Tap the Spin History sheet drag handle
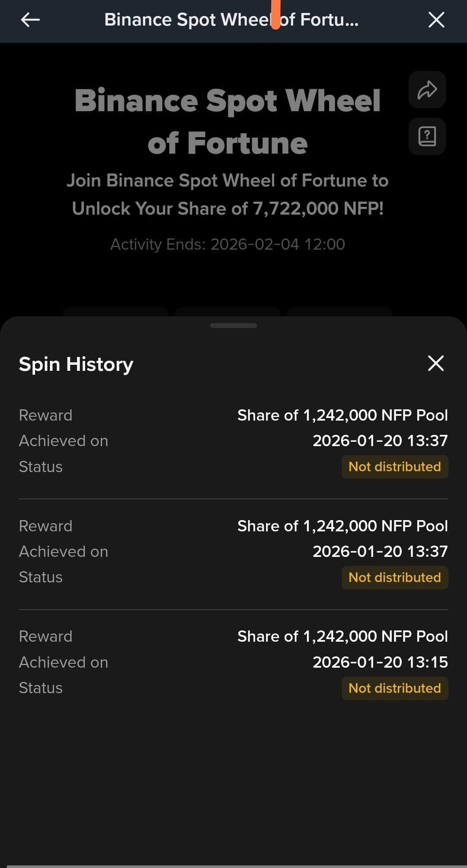This screenshot has width=467, height=868. click(x=233, y=325)
